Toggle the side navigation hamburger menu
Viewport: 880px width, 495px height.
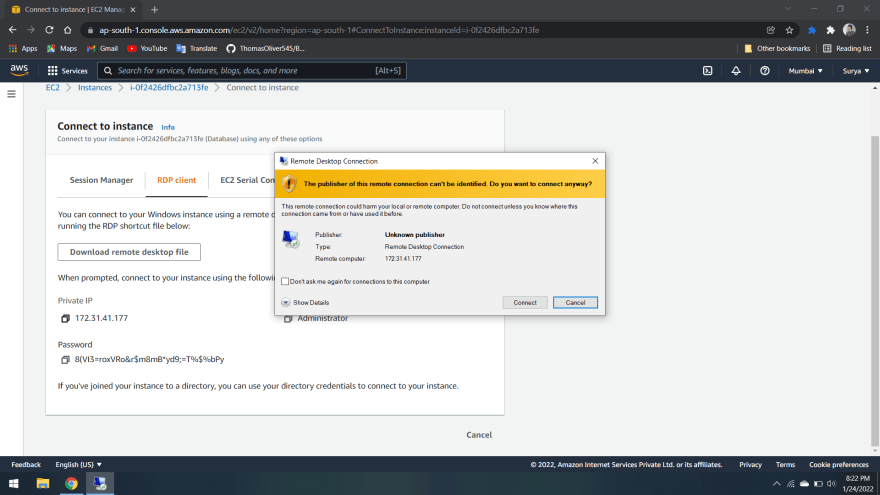[11, 94]
